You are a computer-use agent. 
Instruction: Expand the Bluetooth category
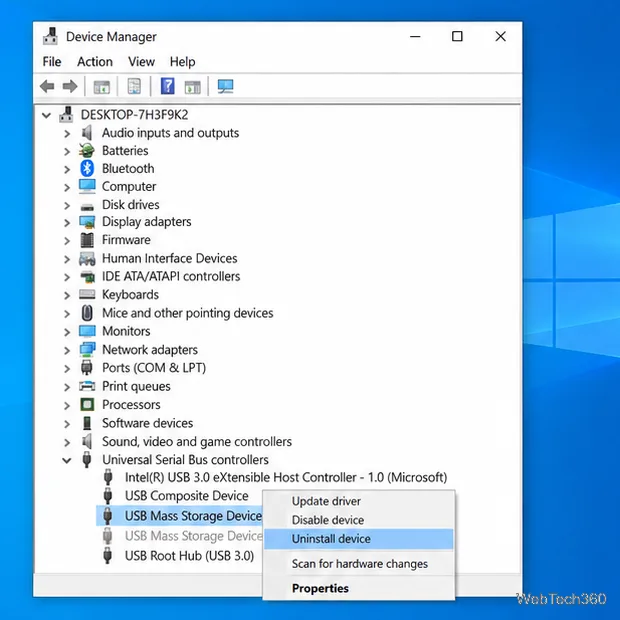coord(67,169)
